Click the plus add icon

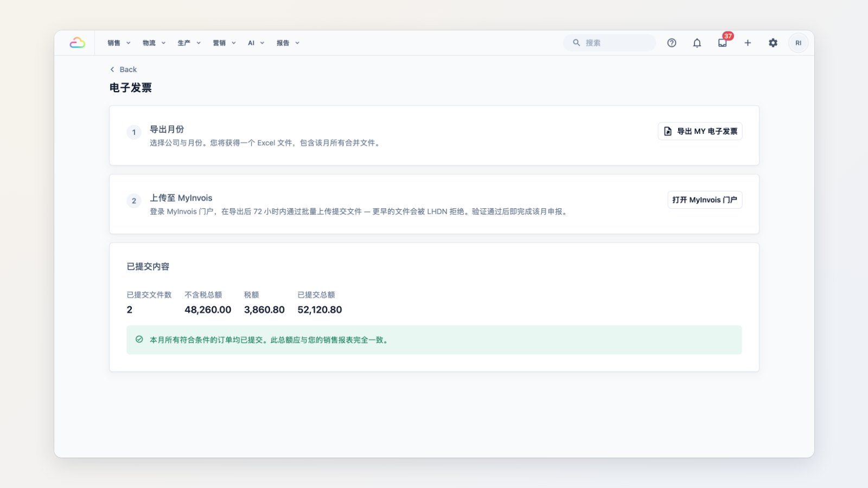click(x=748, y=43)
